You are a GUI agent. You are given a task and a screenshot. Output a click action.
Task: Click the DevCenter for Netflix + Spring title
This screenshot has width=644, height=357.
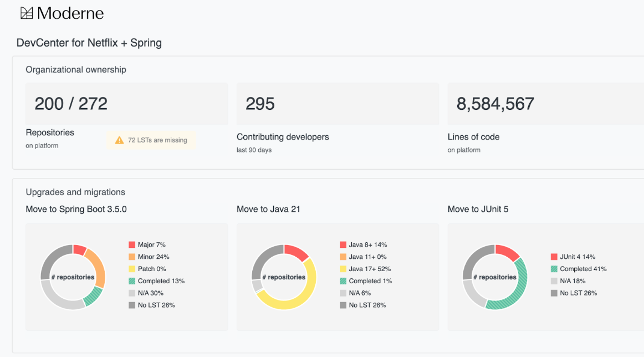(89, 43)
